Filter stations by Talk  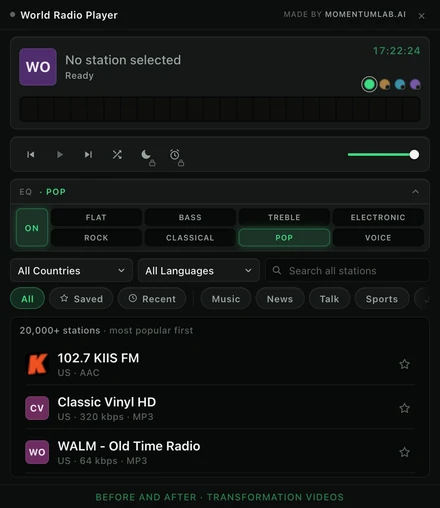click(329, 299)
